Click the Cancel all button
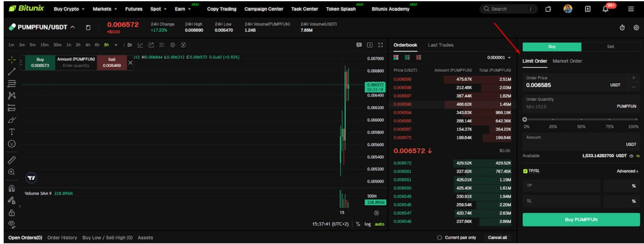644x244 pixels. [497, 237]
